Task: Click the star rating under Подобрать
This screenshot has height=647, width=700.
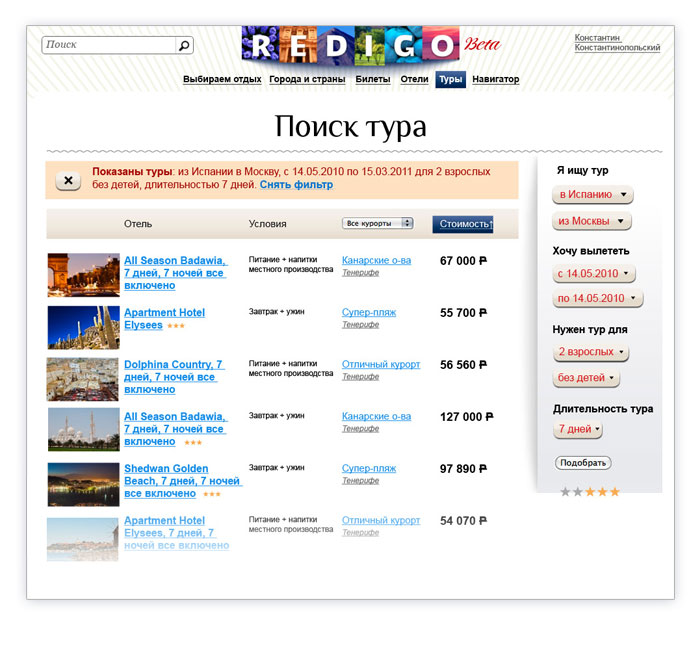Action: 590,492
